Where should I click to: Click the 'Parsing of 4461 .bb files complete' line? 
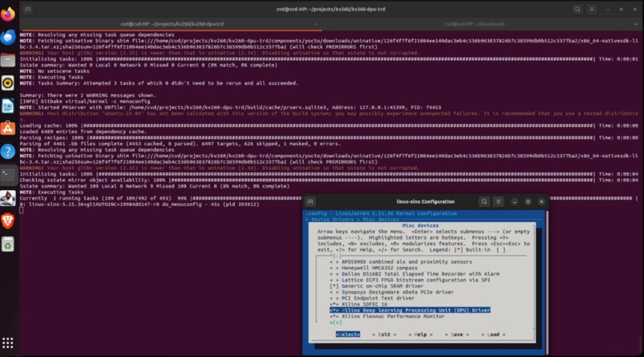[180, 144]
